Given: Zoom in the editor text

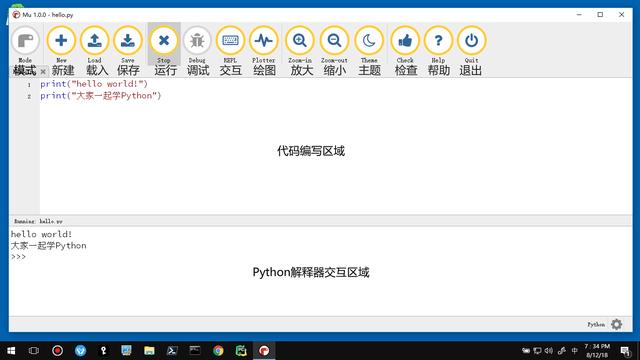Looking at the screenshot, I should point(300,41).
